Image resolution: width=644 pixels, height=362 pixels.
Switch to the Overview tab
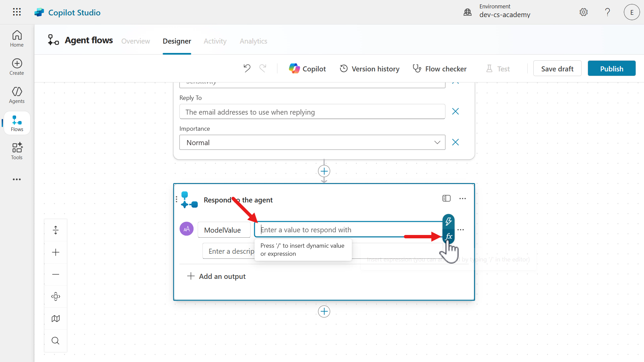pos(136,41)
